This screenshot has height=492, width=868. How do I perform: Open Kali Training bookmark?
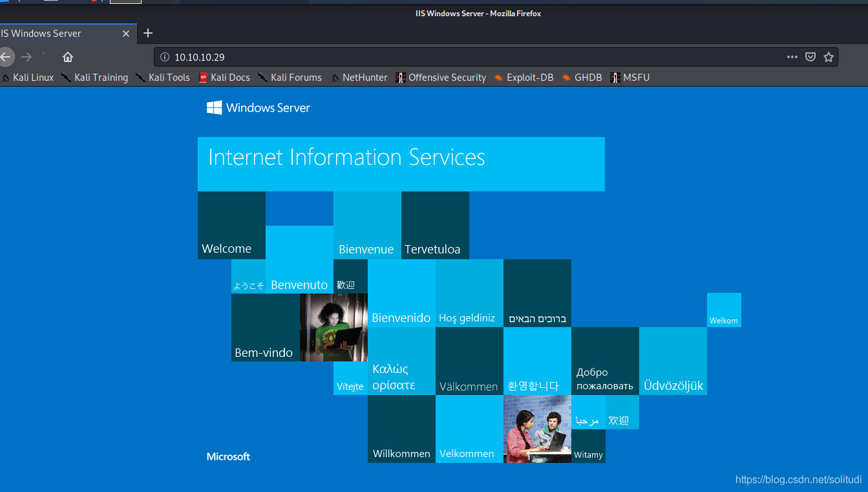[x=95, y=78]
